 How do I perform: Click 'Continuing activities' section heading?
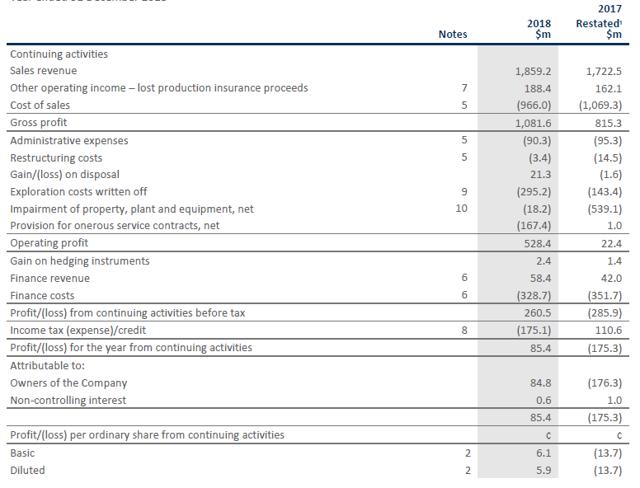[x=59, y=54]
